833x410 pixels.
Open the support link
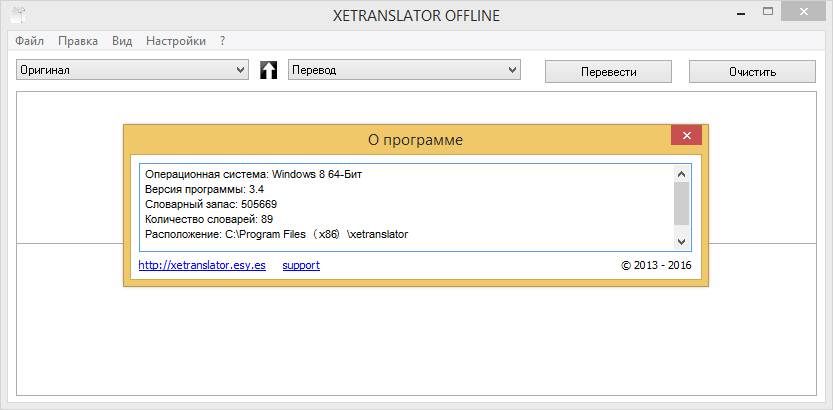point(301,265)
